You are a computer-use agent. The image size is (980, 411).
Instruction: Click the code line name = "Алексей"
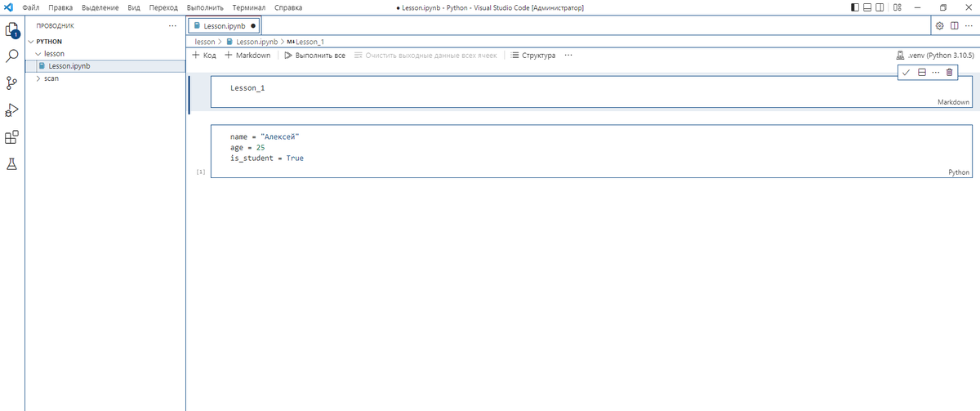click(x=265, y=136)
